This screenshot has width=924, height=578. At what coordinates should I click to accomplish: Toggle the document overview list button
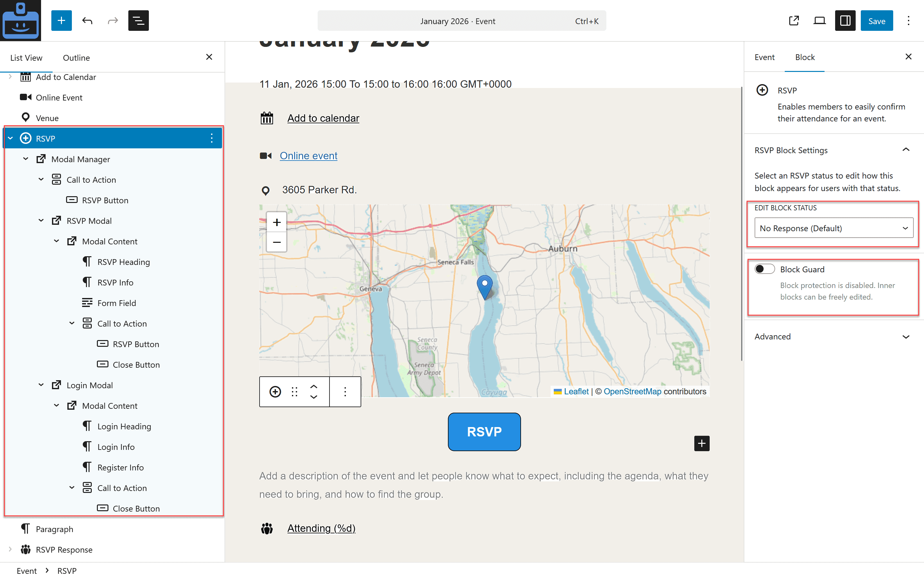tap(138, 21)
